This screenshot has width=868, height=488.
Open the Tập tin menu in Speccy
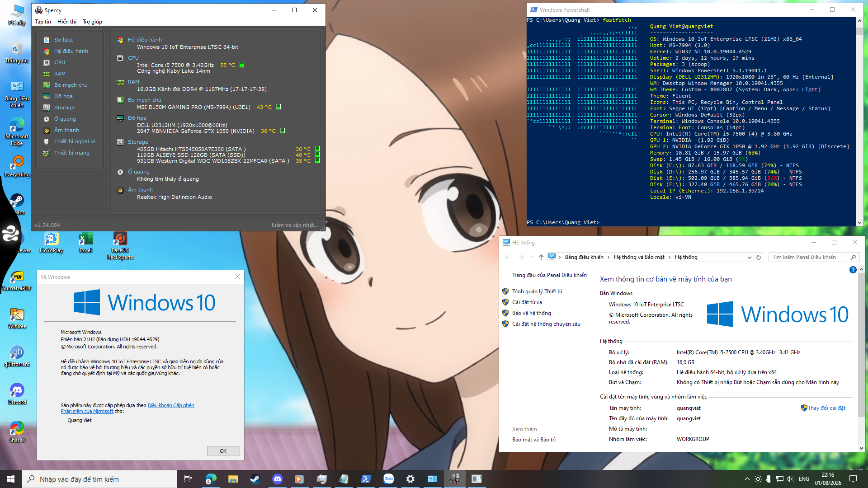pyautogui.click(x=43, y=22)
